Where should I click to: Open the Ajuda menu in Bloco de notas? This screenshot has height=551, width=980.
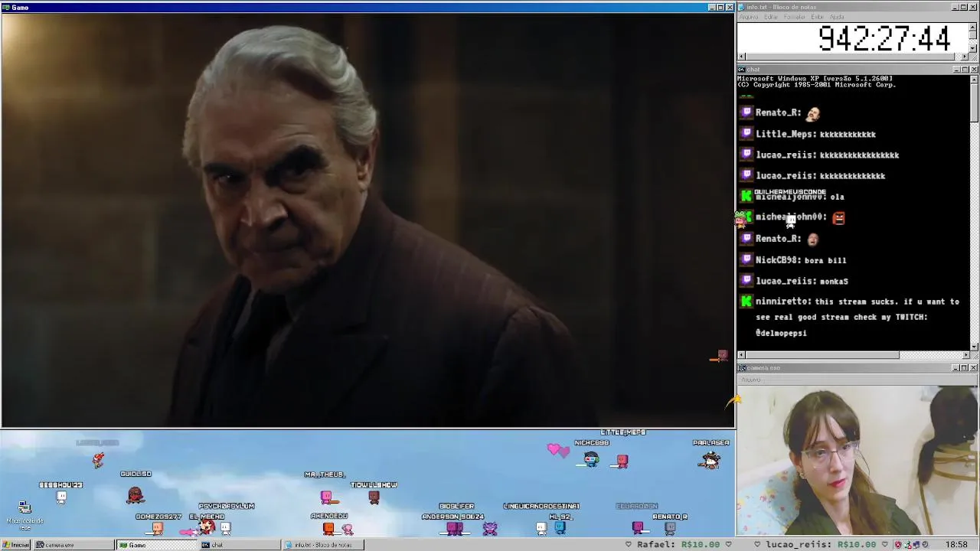pos(837,17)
